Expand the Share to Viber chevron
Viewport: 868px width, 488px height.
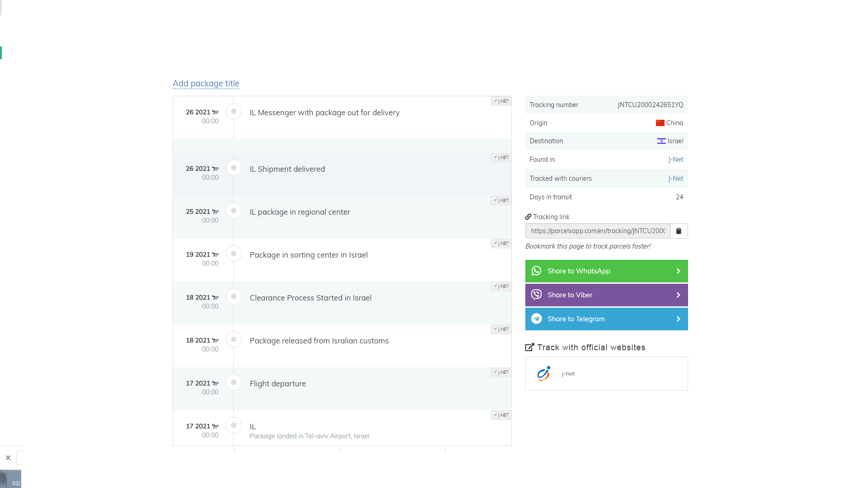pos(678,295)
